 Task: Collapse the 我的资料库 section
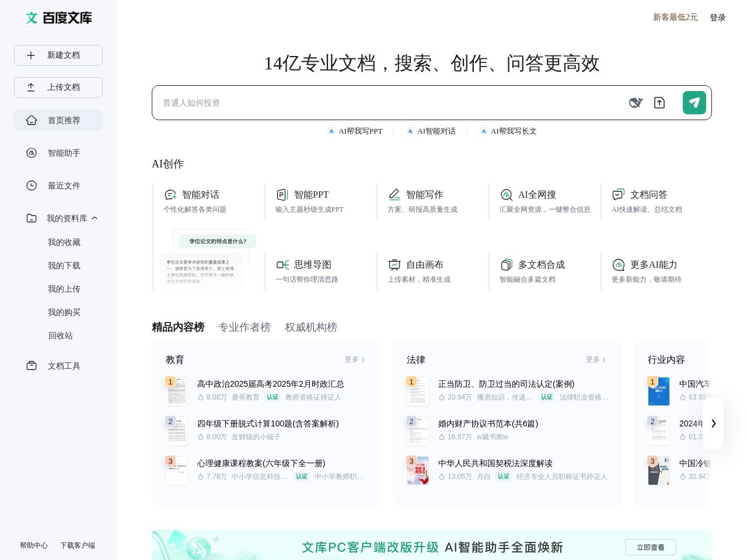(95, 218)
